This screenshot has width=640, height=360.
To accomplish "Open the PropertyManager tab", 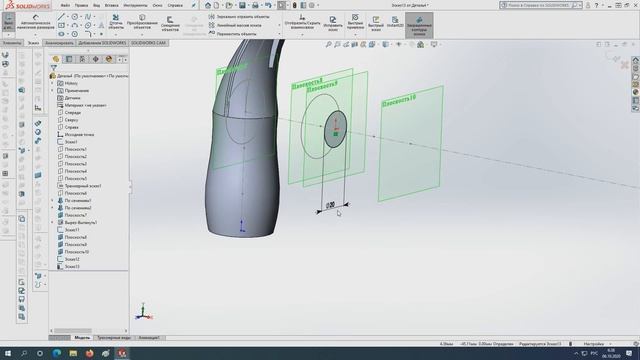I will (x=69, y=59).
